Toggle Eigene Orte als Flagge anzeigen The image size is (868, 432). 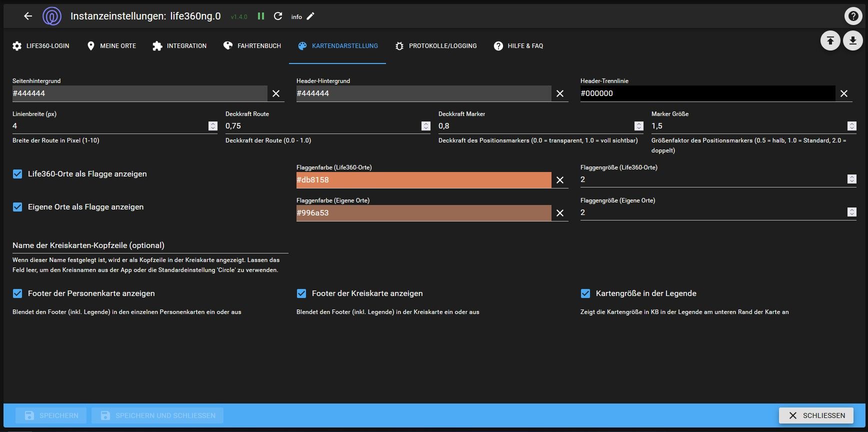(17, 207)
